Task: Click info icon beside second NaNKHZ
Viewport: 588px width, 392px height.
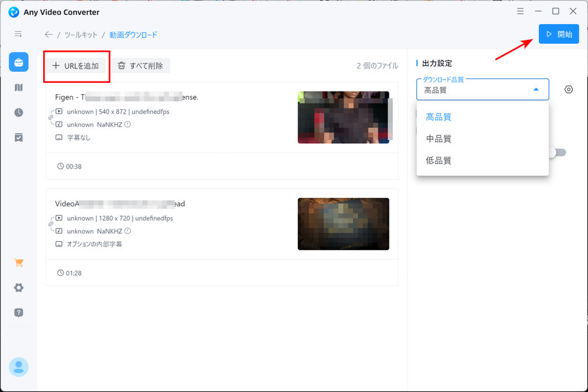Action: (127, 231)
